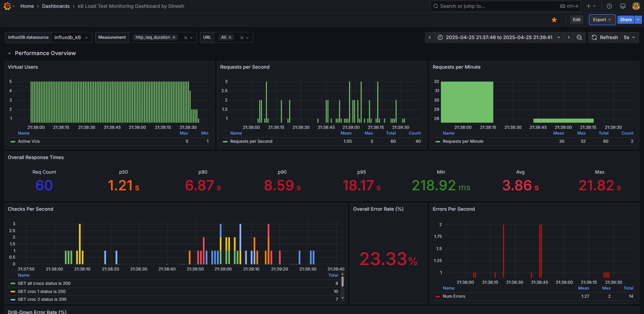Click the red Num Errors color swatch

(x=438, y=296)
